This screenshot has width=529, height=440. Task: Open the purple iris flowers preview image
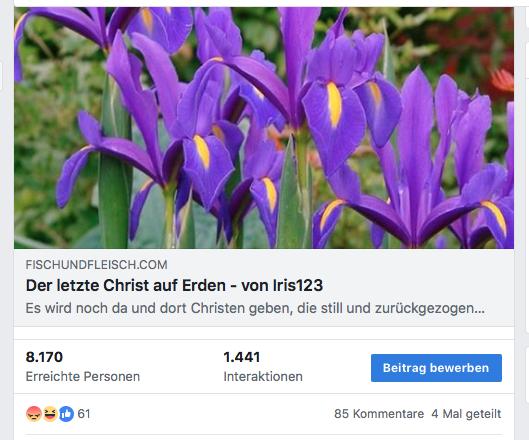(x=264, y=128)
